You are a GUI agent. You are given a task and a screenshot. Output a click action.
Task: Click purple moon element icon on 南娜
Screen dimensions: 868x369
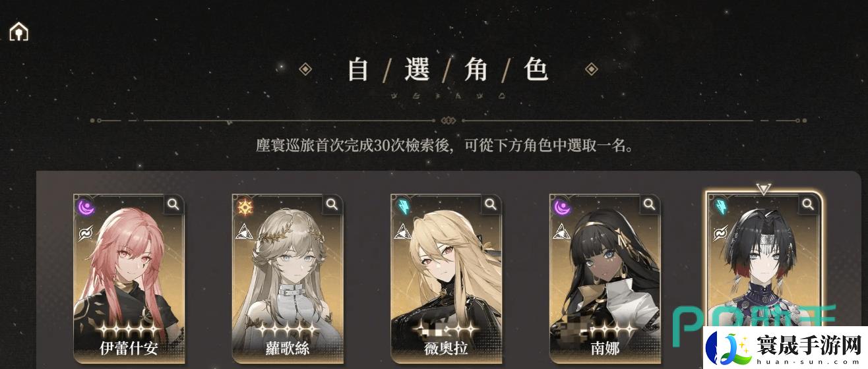click(x=561, y=207)
